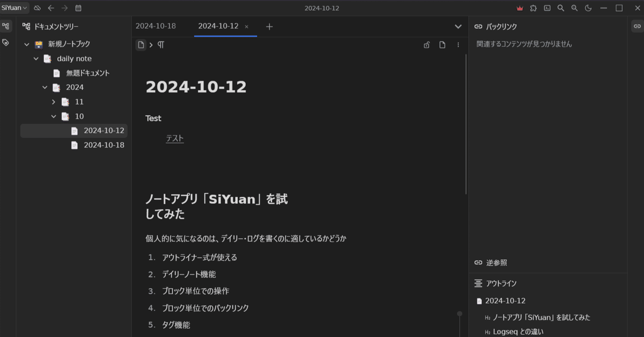Click list item ブロック単位でのバックリンク
Image resolution: width=644 pixels, height=337 pixels.
(206, 308)
